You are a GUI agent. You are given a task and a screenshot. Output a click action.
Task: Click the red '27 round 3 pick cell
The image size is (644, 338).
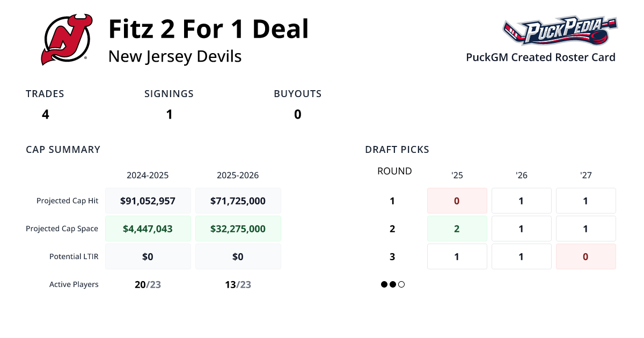click(586, 256)
